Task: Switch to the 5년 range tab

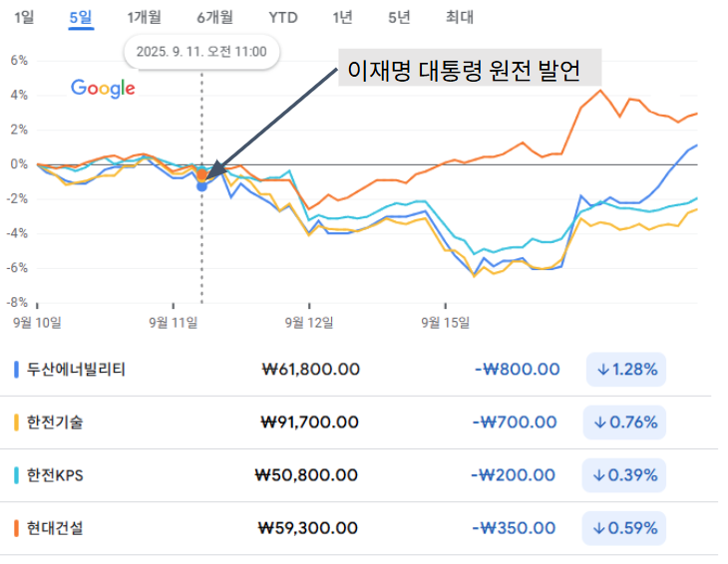Action: (x=400, y=17)
